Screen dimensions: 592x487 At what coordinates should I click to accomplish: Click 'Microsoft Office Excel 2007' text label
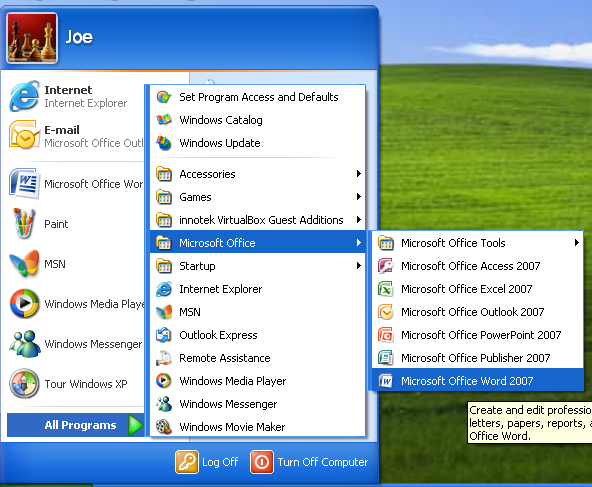pyautogui.click(x=467, y=289)
